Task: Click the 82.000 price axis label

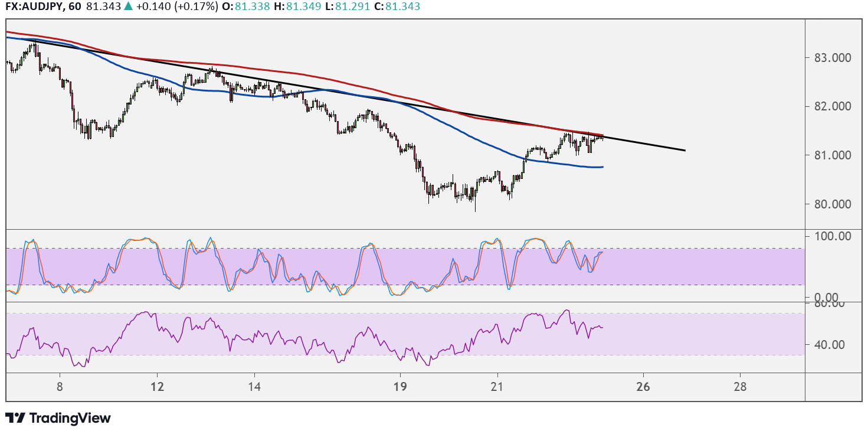Action: (831, 106)
